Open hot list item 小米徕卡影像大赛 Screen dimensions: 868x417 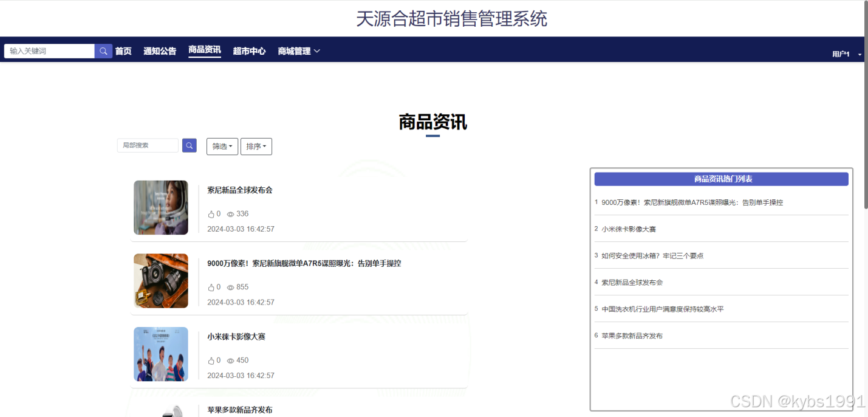click(x=629, y=229)
